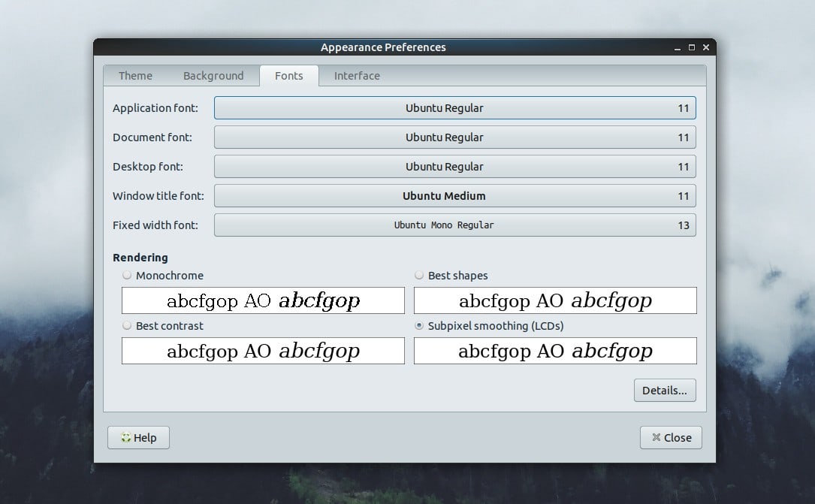The image size is (815, 504).
Task: Select Subpixel smoothing (LCDs) radio button
Action: tap(419, 326)
